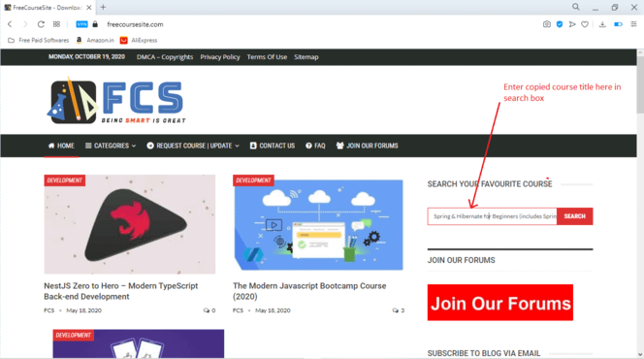644x359 pixels.
Task: Open the snapshot camera icon
Action: (547, 24)
